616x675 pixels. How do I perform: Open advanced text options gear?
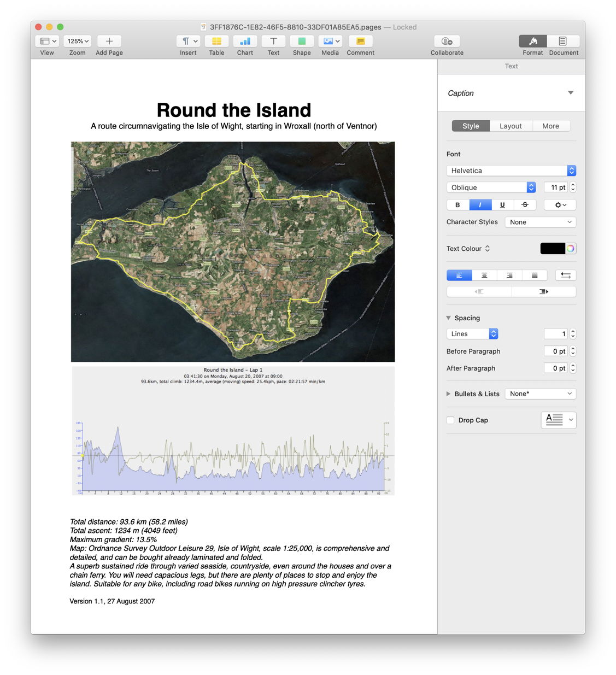pos(560,205)
